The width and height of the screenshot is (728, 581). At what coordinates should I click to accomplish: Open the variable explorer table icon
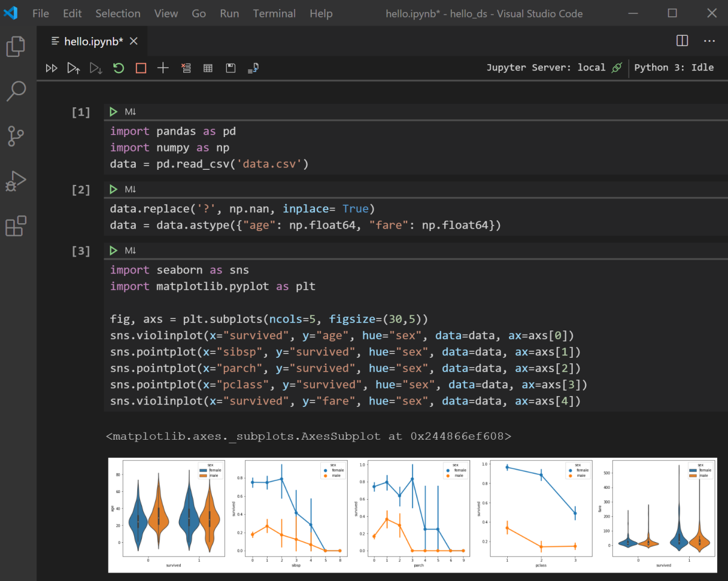pos(208,69)
